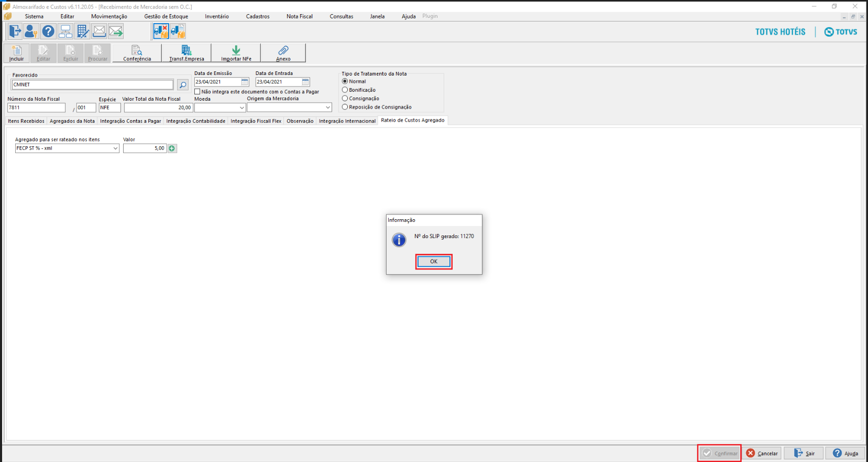
Task: Click Importar NFe with green arrow
Action: (236, 53)
